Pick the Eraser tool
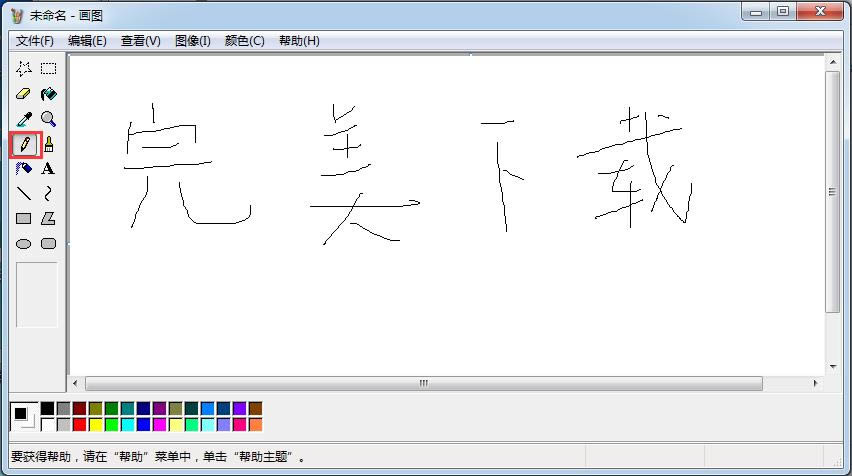The height and width of the screenshot is (476, 852). point(23,93)
